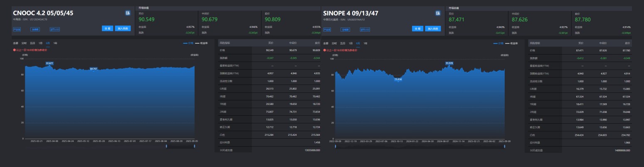Grab the right range handle below SINOPE chart

504,146
